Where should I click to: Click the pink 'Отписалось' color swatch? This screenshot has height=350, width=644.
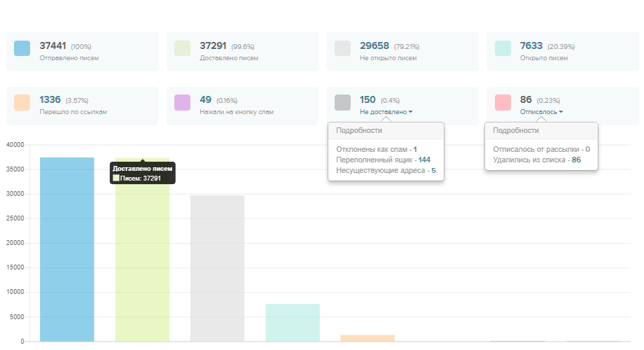[503, 103]
